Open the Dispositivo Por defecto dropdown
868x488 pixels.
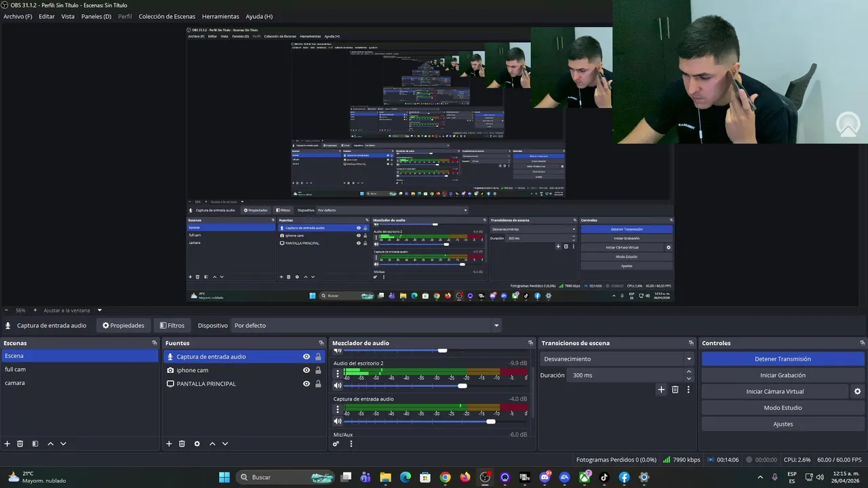(x=366, y=325)
